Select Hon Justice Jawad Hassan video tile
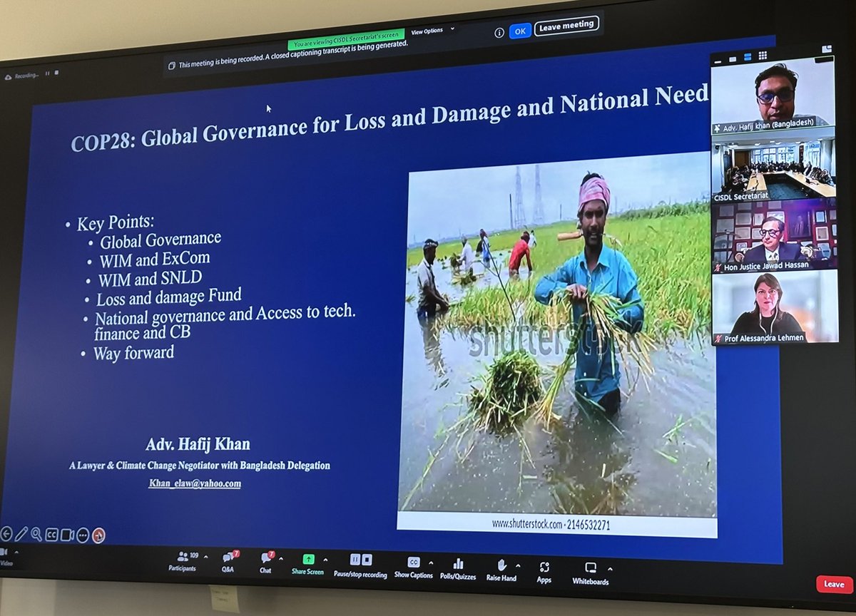856x616 pixels. (x=775, y=237)
